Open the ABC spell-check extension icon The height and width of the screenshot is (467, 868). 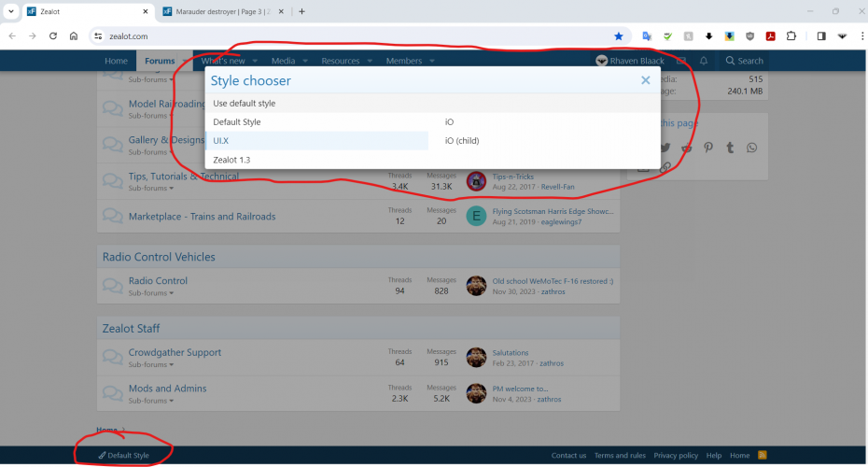(x=667, y=36)
